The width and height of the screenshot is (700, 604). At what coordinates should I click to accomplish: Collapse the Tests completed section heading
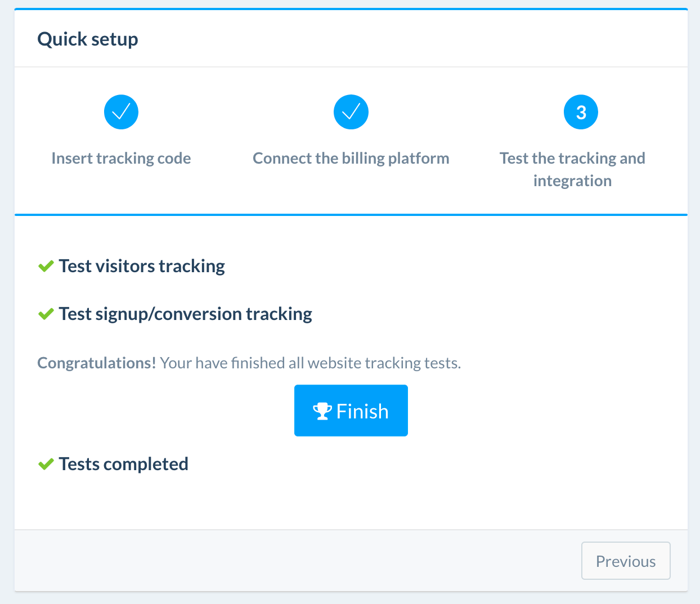pos(123,464)
